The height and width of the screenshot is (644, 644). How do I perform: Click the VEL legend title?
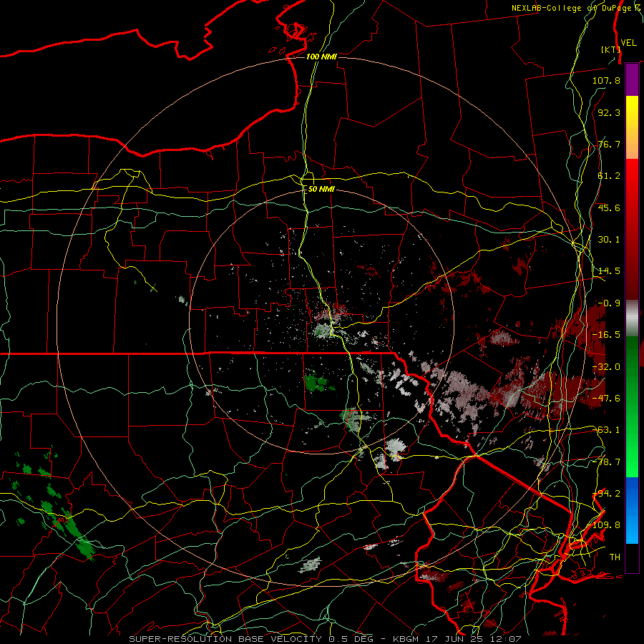[628, 42]
